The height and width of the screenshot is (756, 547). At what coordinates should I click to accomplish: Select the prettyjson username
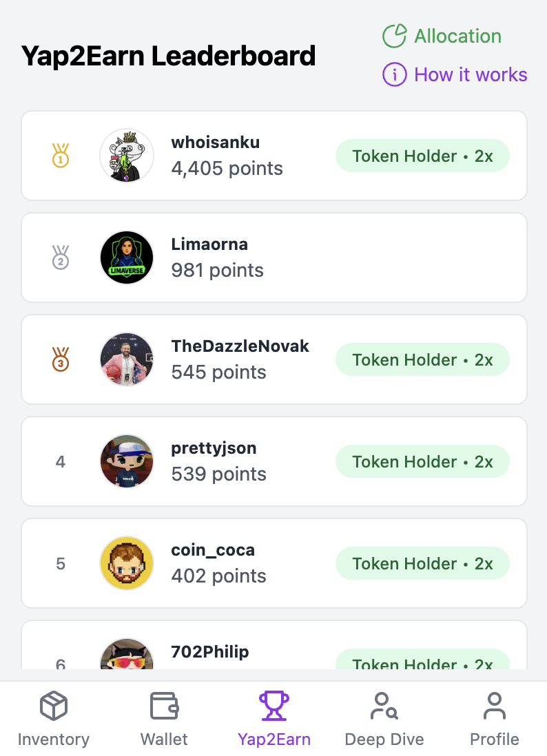214,448
